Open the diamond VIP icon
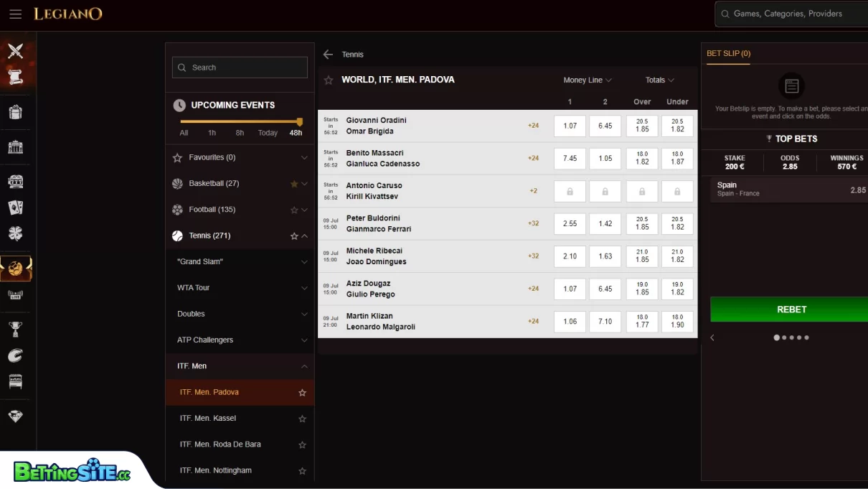The height and width of the screenshot is (489, 868). 15,416
